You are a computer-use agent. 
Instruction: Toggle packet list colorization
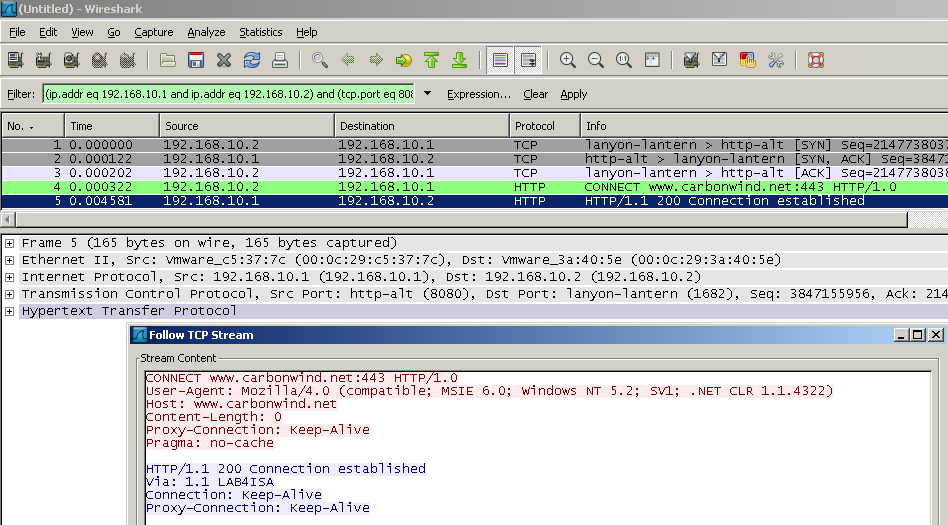click(500, 60)
